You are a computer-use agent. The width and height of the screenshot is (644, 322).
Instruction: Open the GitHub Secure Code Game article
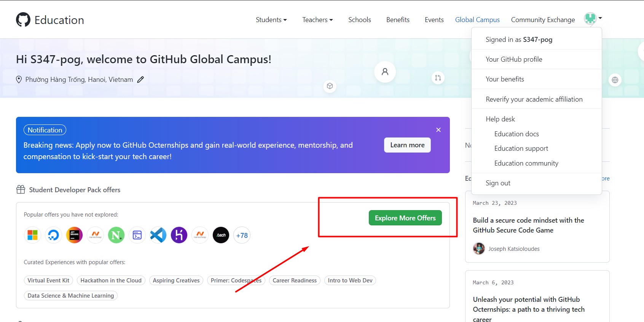(x=528, y=225)
